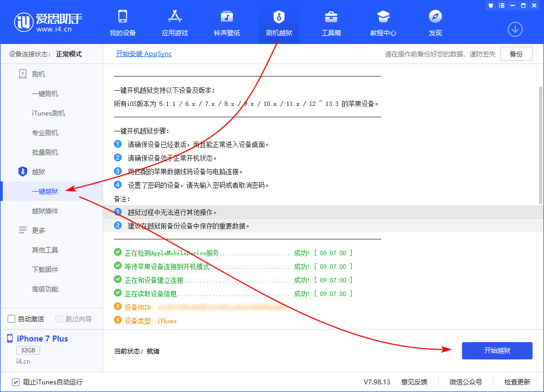Open 应用游戏 app store icon

tap(174, 17)
